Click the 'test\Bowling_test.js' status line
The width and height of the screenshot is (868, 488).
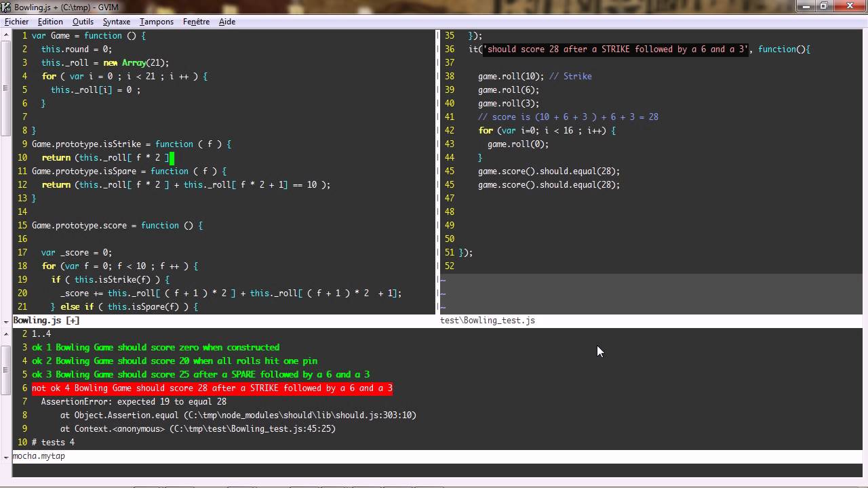pos(651,321)
